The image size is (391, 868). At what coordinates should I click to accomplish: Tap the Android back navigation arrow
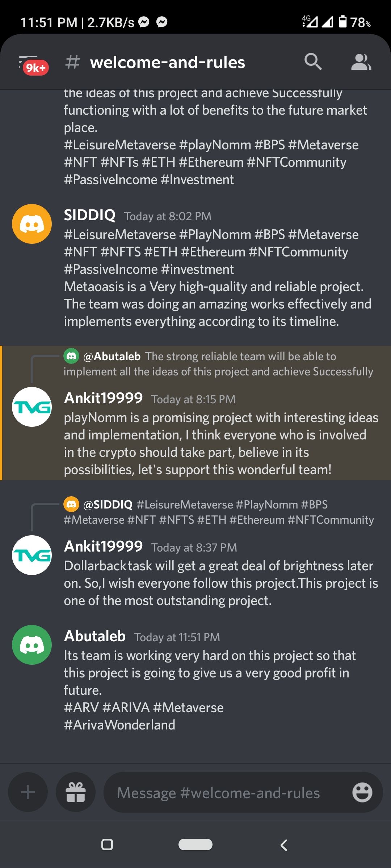tap(284, 845)
